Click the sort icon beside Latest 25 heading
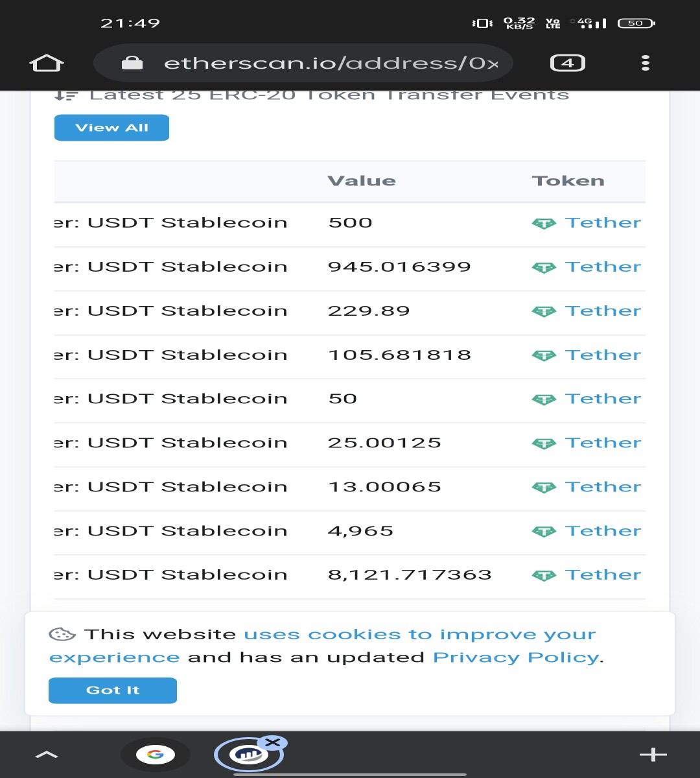This screenshot has width=700, height=778. (x=66, y=95)
